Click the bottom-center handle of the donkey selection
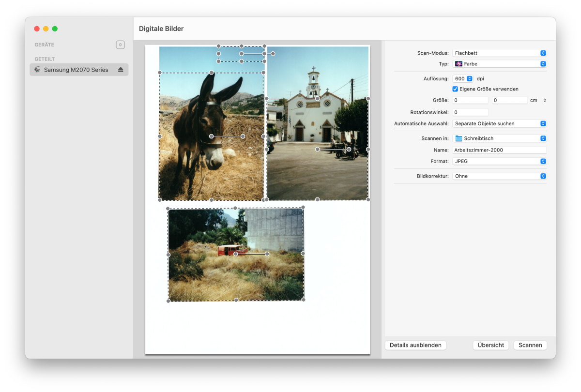 point(212,200)
